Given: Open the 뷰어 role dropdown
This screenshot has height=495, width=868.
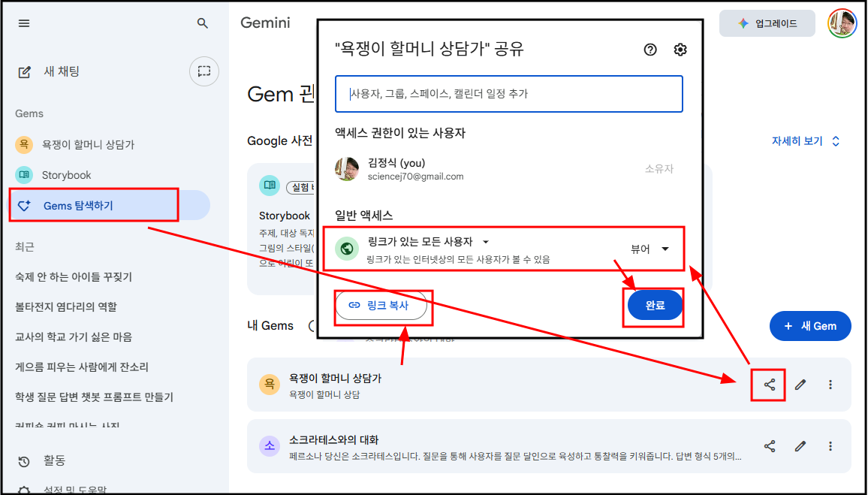Looking at the screenshot, I should tap(650, 249).
